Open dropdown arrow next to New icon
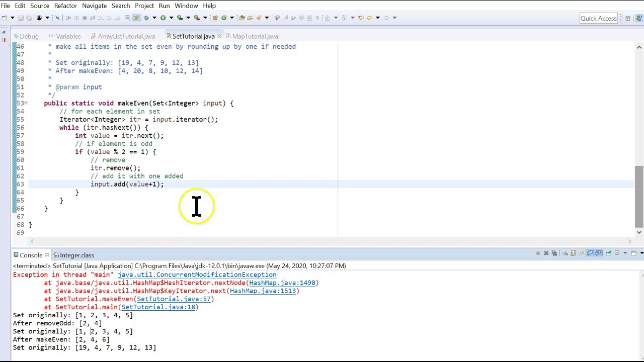Image resolution: width=644 pixels, height=362 pixels. (x=12, y=18)
